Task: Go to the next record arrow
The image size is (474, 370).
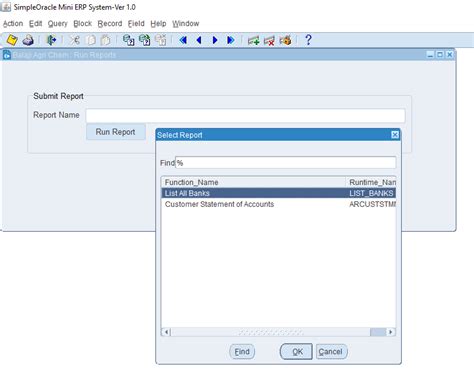Action: pyautogui.click(x=215, y=40)
